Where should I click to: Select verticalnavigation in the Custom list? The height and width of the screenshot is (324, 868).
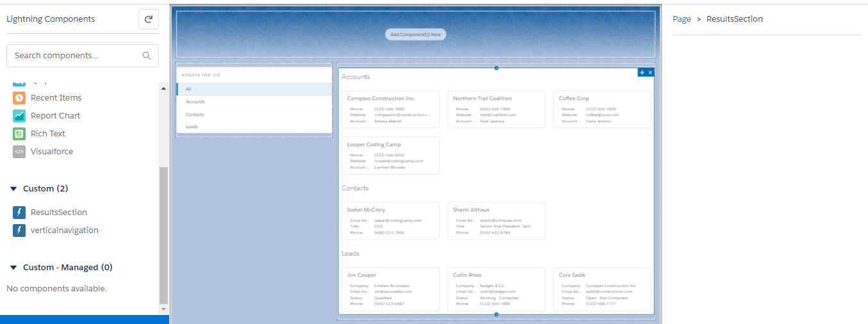65,231
